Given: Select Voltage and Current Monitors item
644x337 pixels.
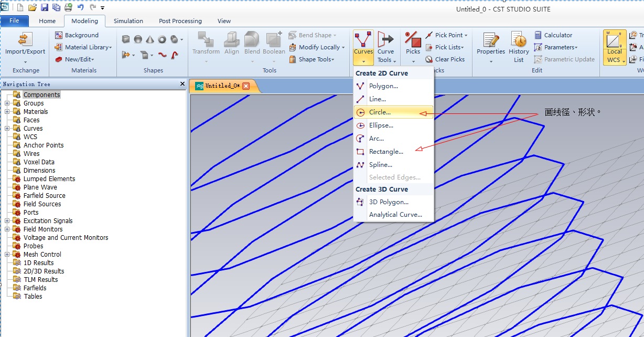Looking at the screenshot, I should (66, 238).
